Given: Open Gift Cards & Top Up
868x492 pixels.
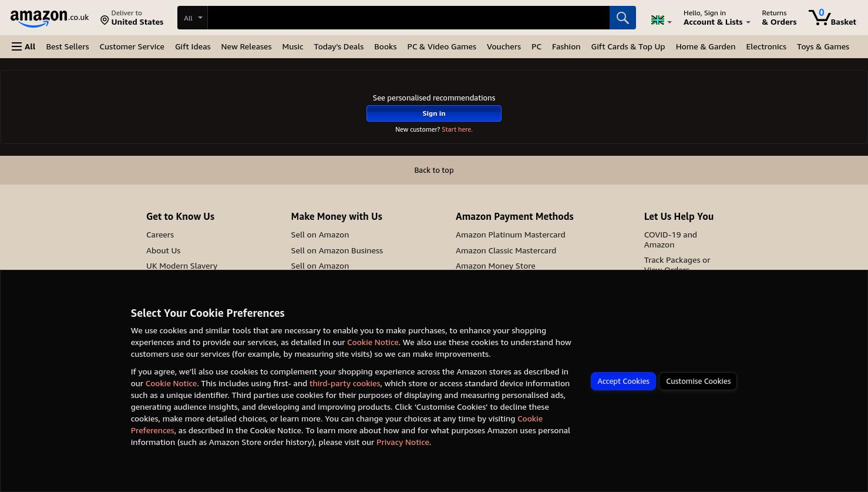Looking at the screenshot, I should tap(628, 46).
